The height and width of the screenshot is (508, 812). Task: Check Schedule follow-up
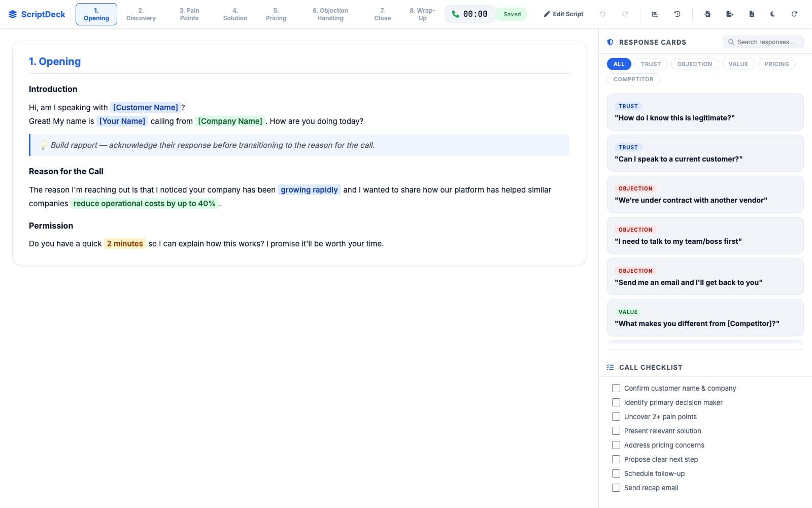point(616,473)
